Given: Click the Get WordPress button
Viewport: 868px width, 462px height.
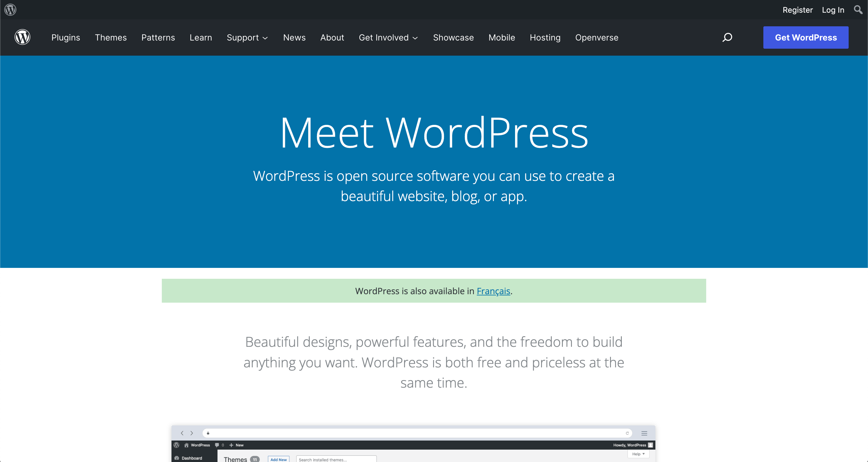Looking at the screenshot, I should click(806, 37).
